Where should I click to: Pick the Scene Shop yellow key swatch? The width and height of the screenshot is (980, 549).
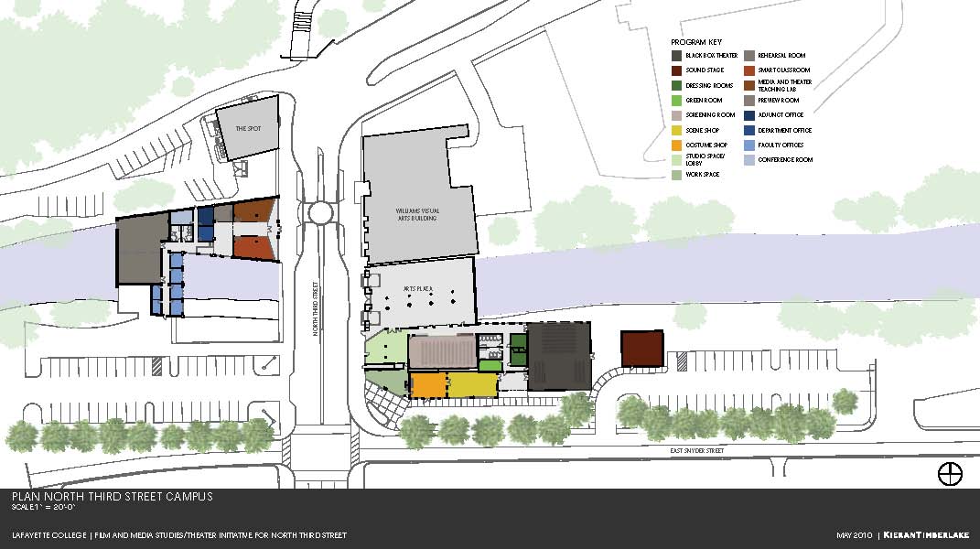[x=676, y=130]
